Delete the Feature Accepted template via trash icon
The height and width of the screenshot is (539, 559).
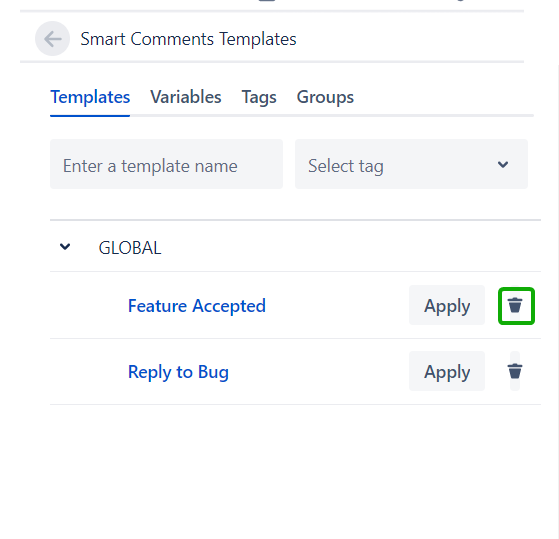tap(515, 306)
